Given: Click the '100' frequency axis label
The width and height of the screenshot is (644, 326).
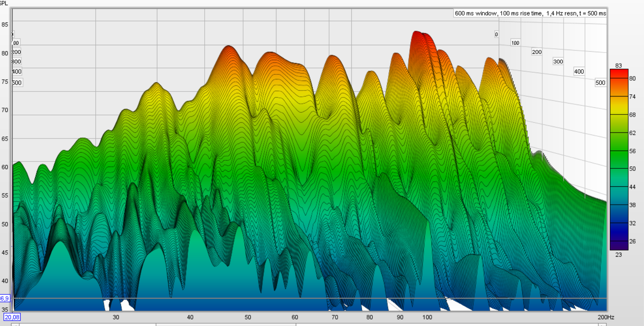Looking at the screenshot, I should (x=427, y=317).
